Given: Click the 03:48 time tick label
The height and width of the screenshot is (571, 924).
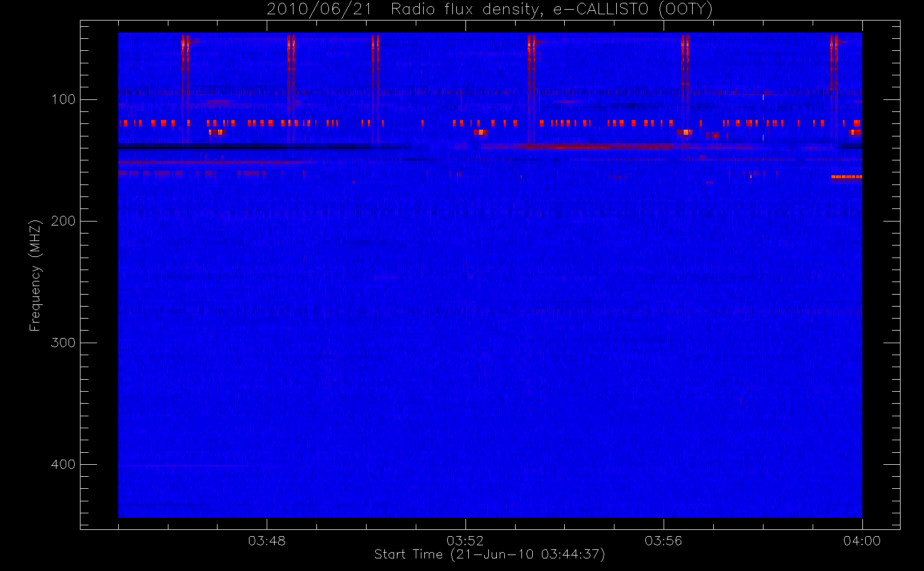Looking at the screenshot, I should coord(267,541).
